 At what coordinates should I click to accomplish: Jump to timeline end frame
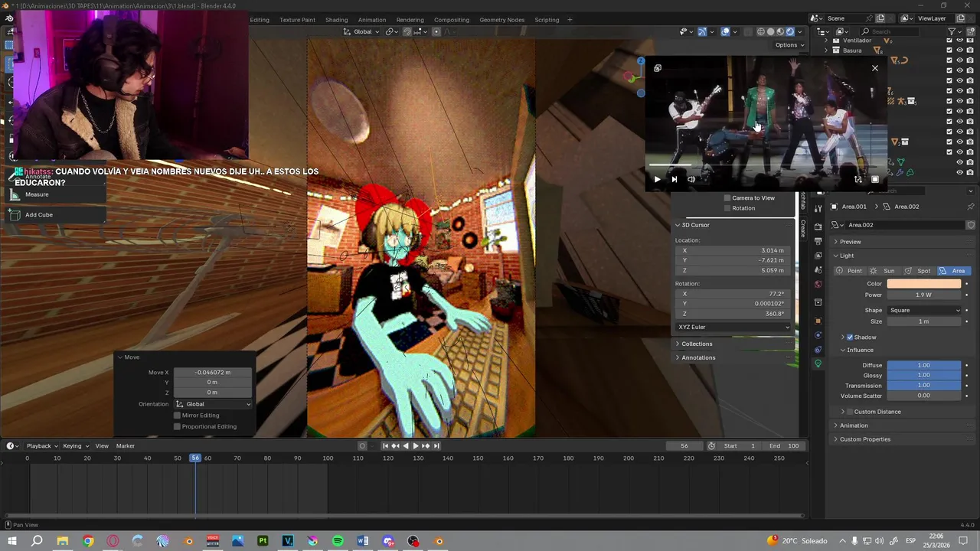436,446
